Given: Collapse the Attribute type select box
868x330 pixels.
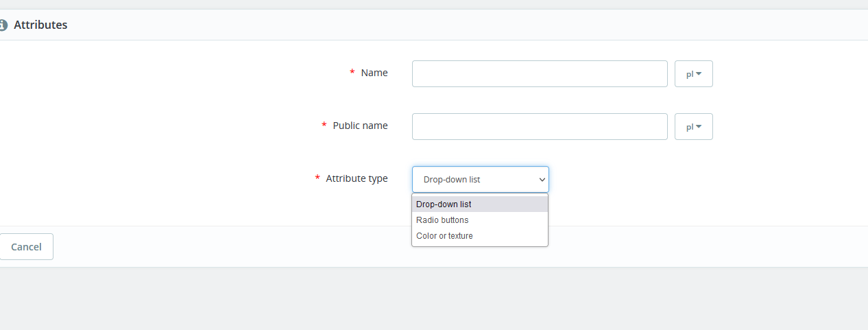Looking at the screenshot, I should (x=481, y=179).
